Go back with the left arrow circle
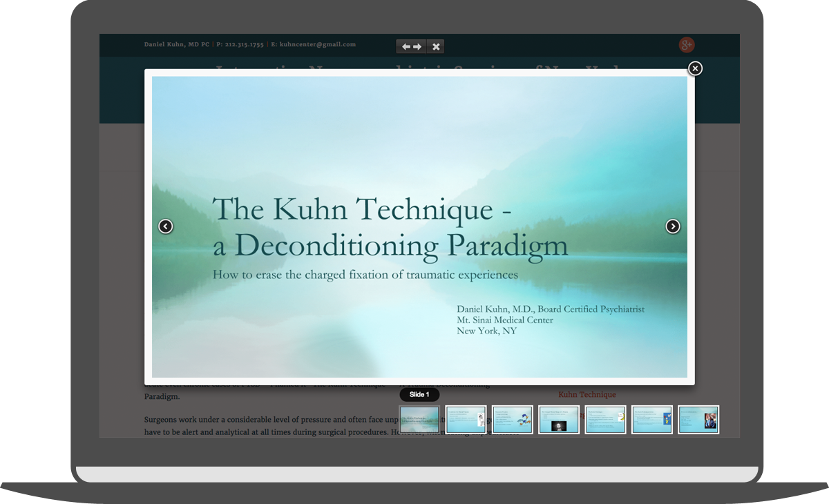829x504 pixels. click(165, 226)
